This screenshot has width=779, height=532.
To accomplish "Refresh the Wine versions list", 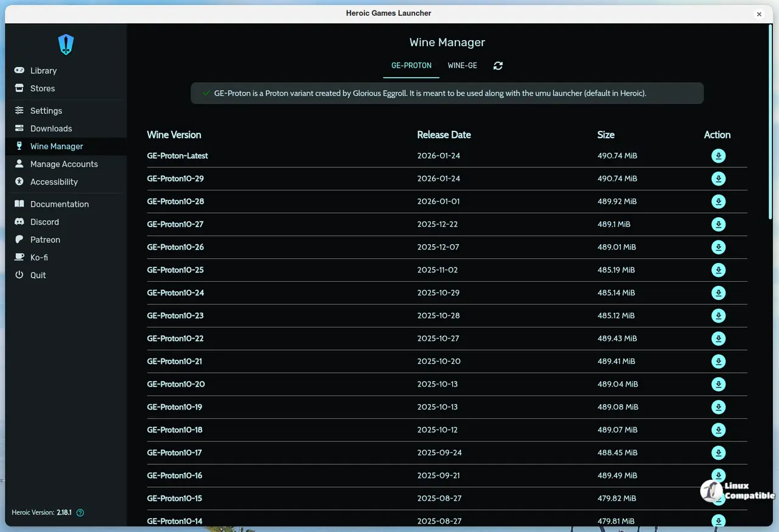I will tap(498, 66).
